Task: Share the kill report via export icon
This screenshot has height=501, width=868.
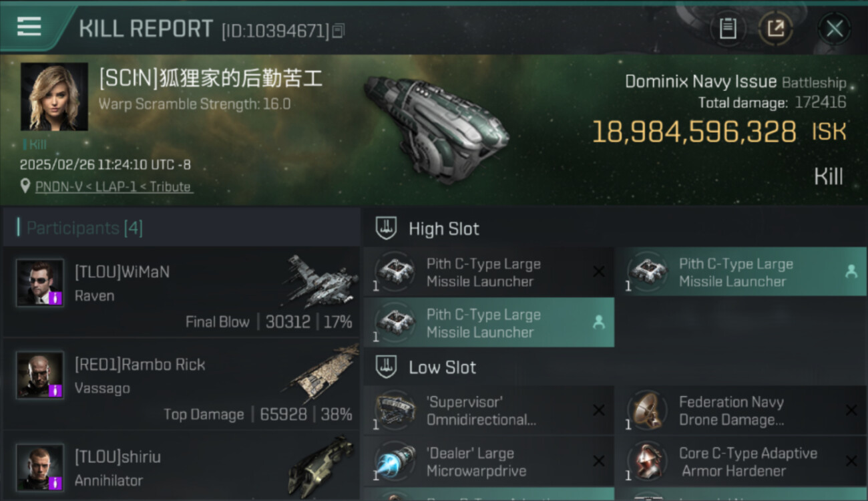Action: 776,28
